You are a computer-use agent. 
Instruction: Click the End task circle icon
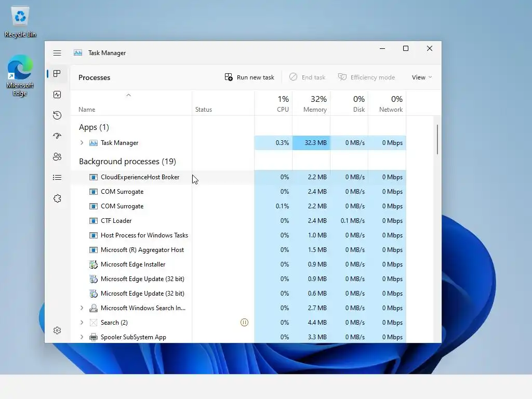click(x=293, y=77)
